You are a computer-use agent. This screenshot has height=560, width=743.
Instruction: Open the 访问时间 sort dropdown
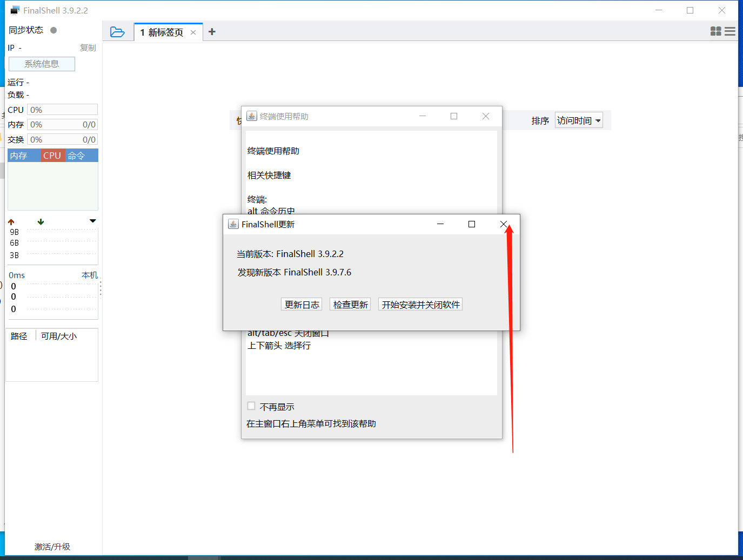(x=579, y=120)
